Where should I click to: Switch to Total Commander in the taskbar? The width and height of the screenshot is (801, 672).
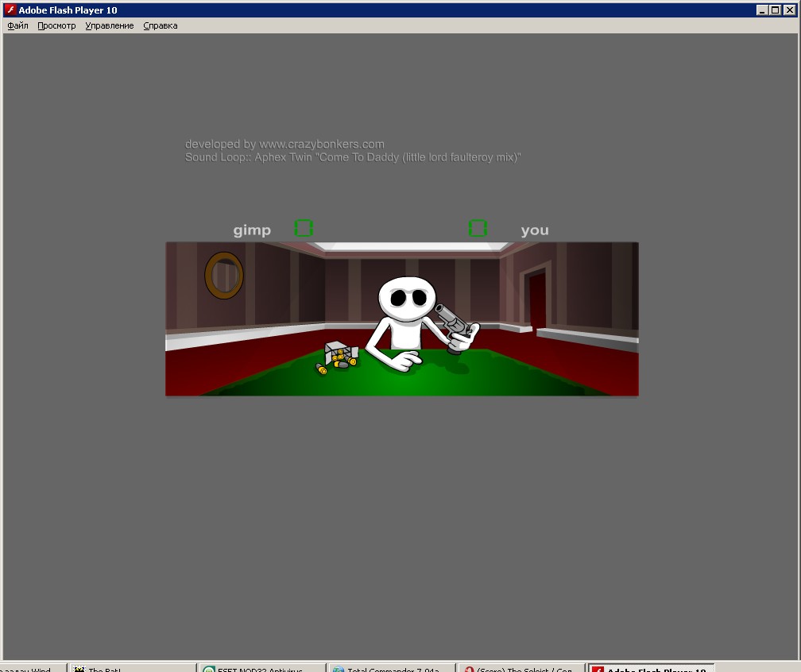pyautogui.click(x=392, y=667)
